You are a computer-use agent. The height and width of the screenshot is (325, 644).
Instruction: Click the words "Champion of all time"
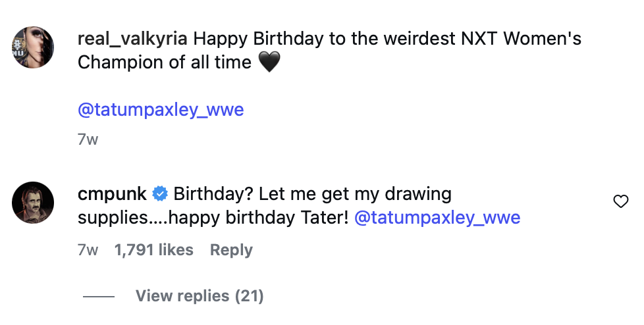165,63
